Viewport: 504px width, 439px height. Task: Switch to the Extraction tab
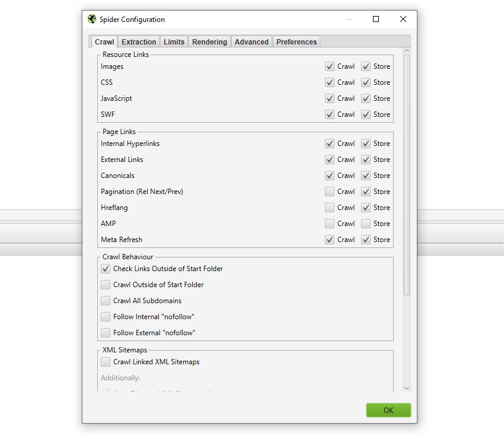[138, 42]
